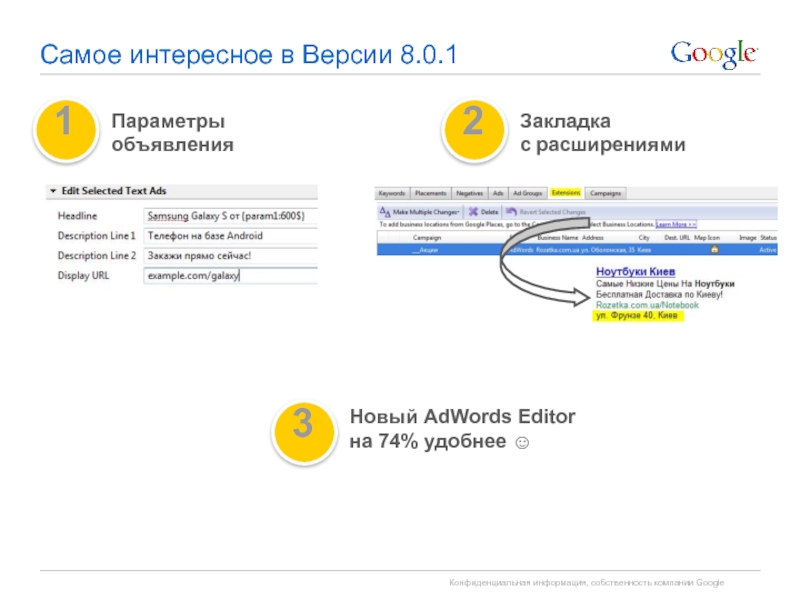Viewport: 800px width, 600px height.
Task: Focus the Description Line 1 field
Action: pos(231,236)
